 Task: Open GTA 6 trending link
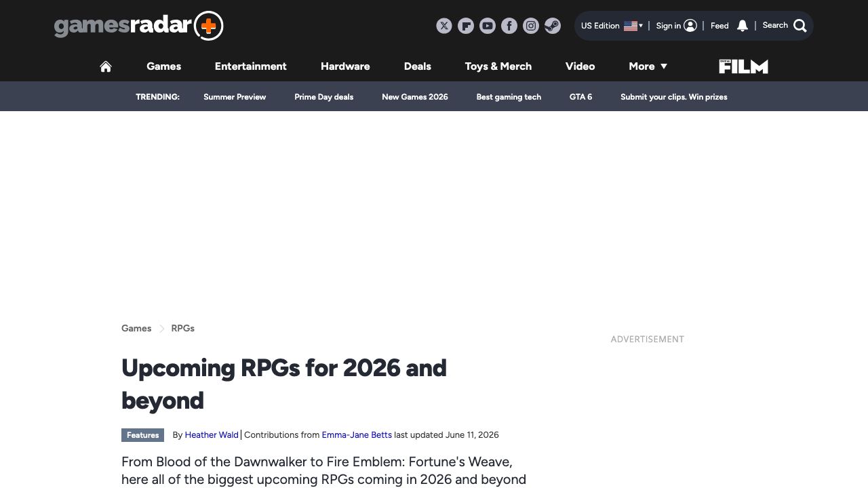pyautogui.click(x=580, y=97)
